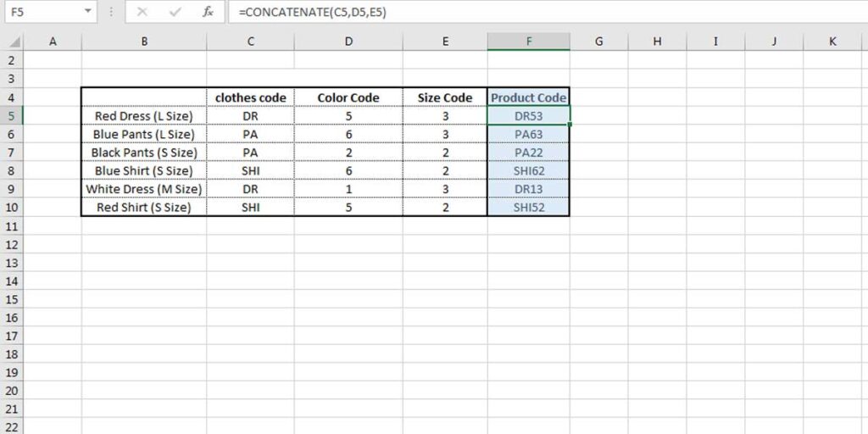Click the 'Size Code' header cell
Viewport: 868px width, 434px height.
tap(445, 97)
